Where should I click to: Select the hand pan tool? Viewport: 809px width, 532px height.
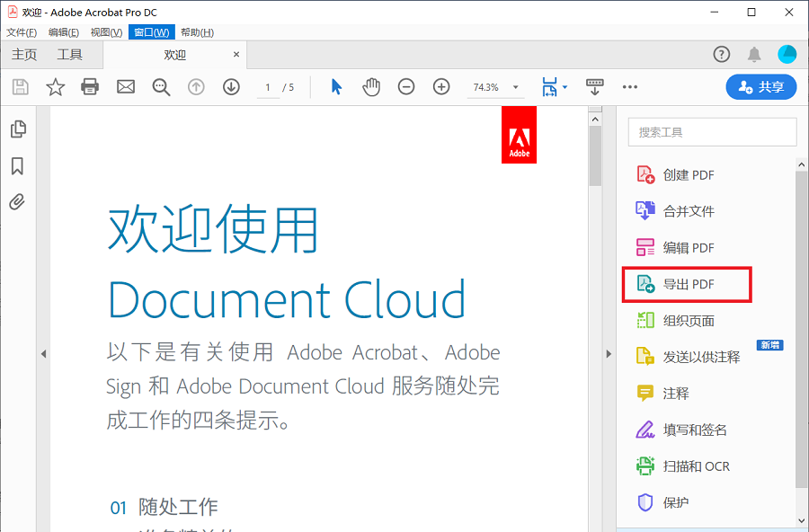click(371, 87)
